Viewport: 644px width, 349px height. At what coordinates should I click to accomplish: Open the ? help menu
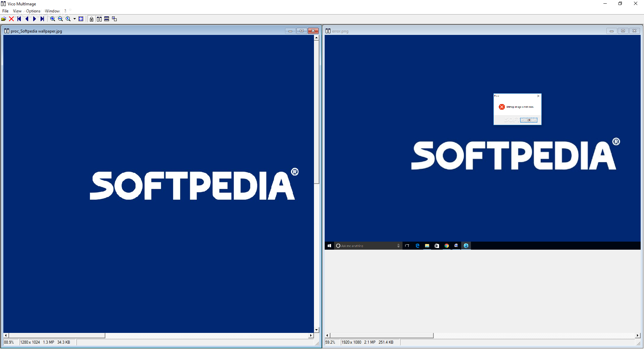[x=65, y=11]
